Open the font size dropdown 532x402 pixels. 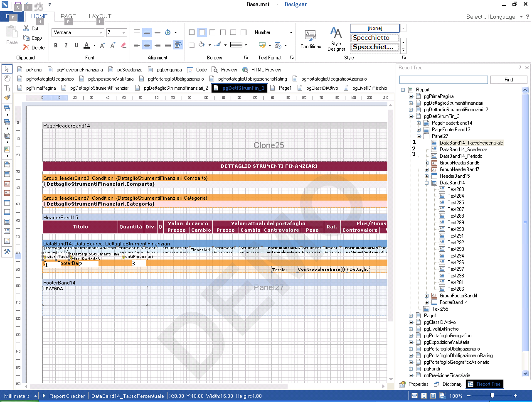coord(123,32)
